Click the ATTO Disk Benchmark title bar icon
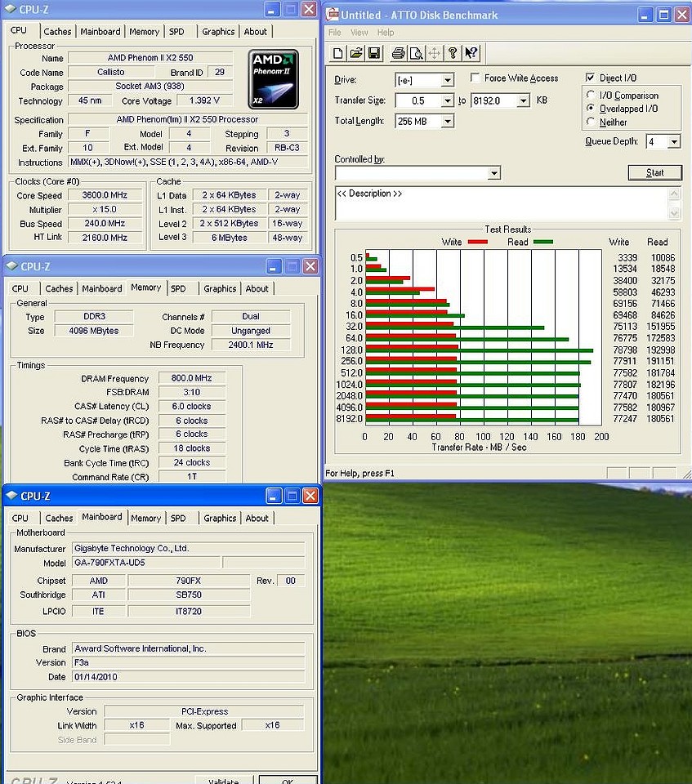The height and width of the screenshot is (784, 692). pyautogui.click(x=333, y=15)
